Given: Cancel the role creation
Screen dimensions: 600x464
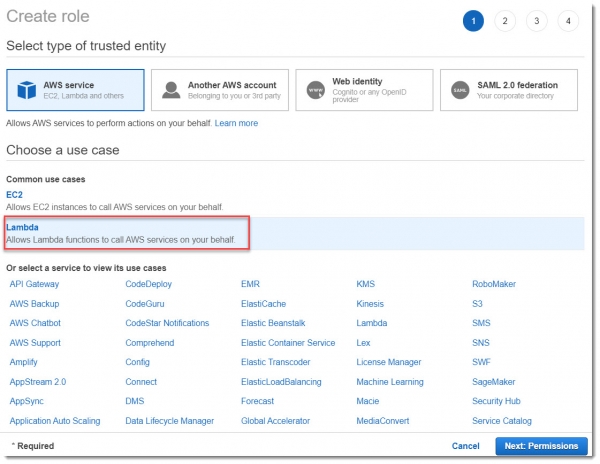Looking at the screenshot, I should click(465, 446).
